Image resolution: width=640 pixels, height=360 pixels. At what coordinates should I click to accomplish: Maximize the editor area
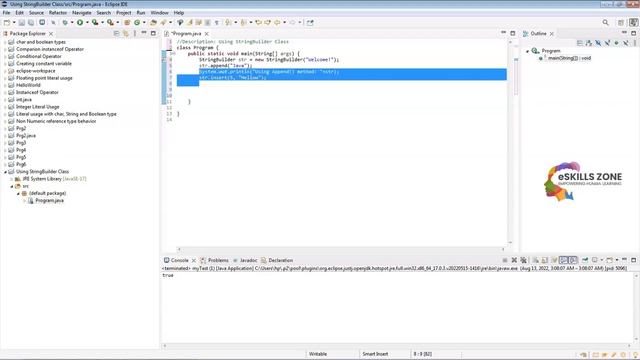point(513,33)
